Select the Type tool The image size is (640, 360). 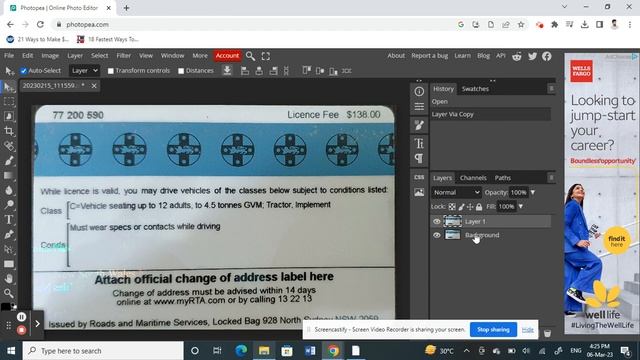(9, 220)
